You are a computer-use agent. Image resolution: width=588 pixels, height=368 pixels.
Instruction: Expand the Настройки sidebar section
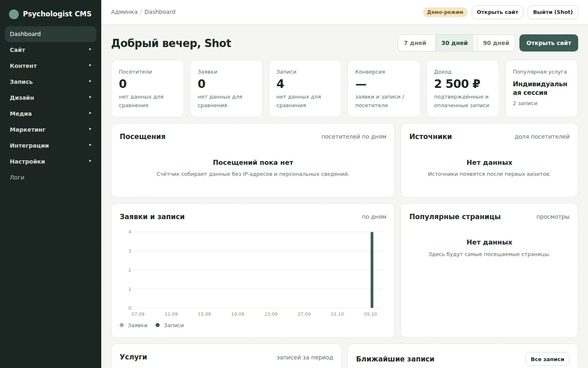[x=50, y=162]
